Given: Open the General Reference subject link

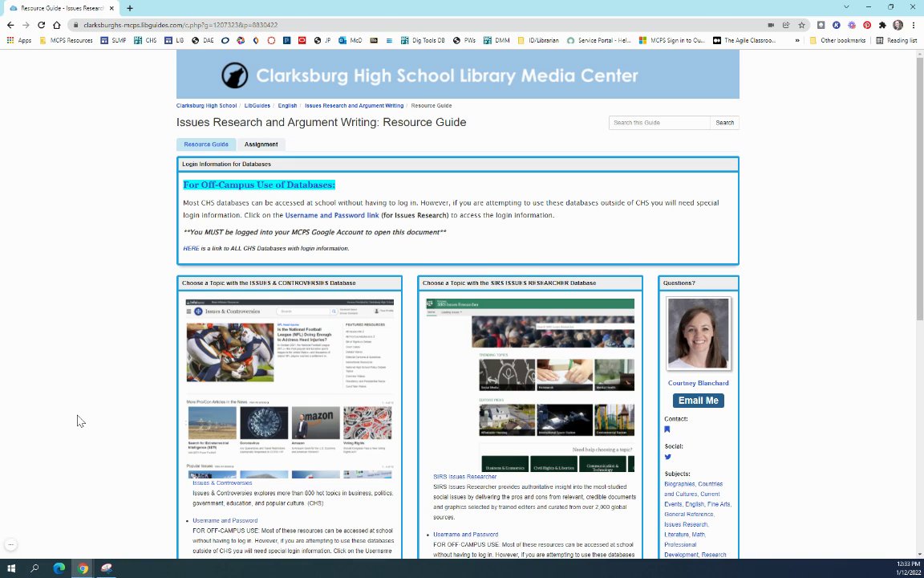Looking at the screenshot, I should click(688, 515).
